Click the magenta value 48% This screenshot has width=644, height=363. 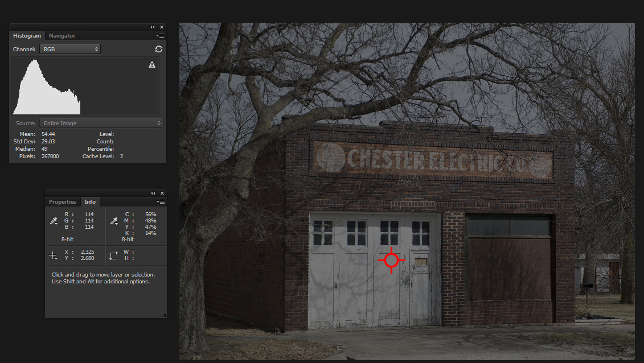151,221
